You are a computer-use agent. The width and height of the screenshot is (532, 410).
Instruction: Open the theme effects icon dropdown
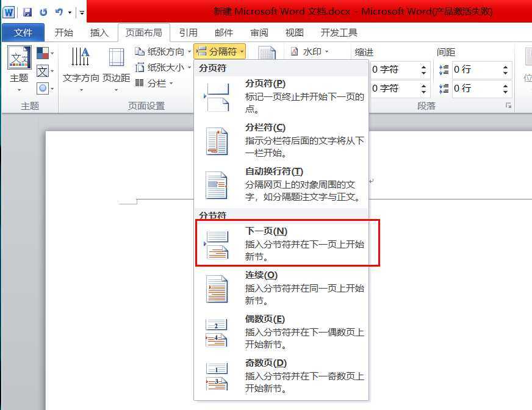[x=45, y=88]
